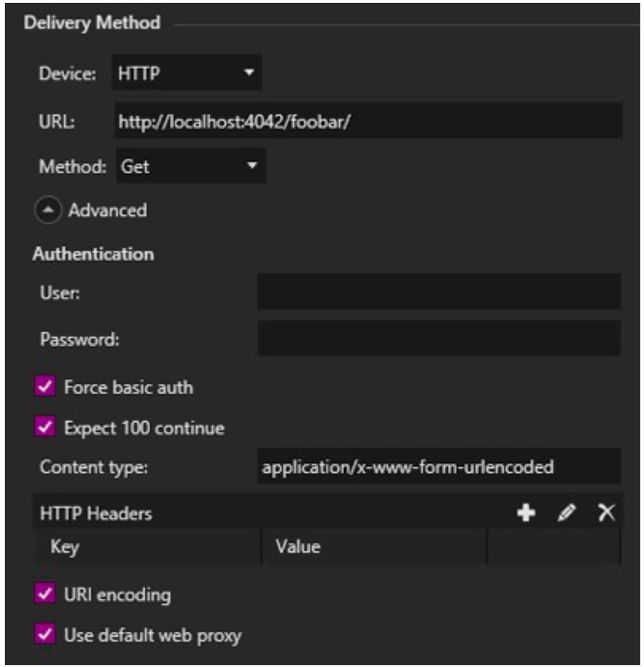Open the Method dropdown showing Get
Screen dimensions: 644x667
[191, 166]
